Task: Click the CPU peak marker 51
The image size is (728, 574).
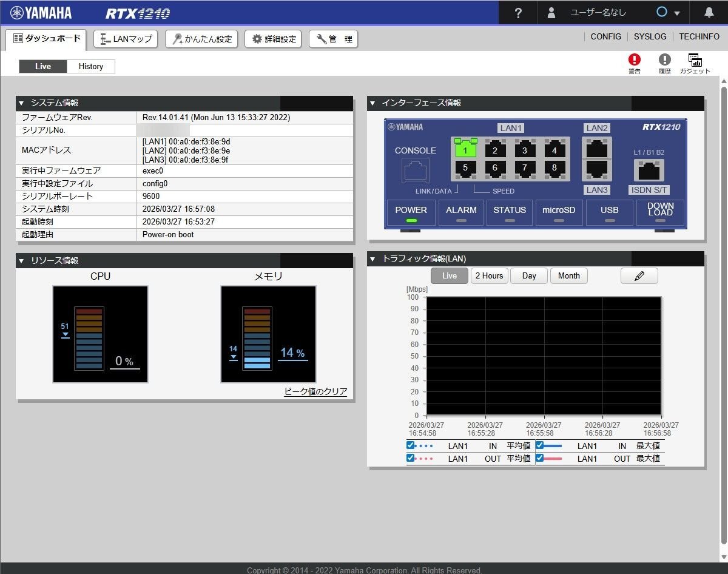Action: (x=65, y=330)
